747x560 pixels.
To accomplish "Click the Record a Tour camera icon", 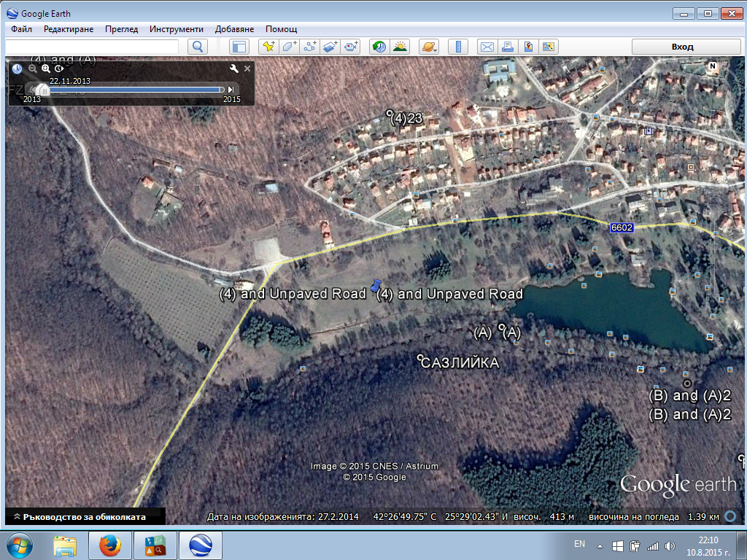I will click(351, 47).
